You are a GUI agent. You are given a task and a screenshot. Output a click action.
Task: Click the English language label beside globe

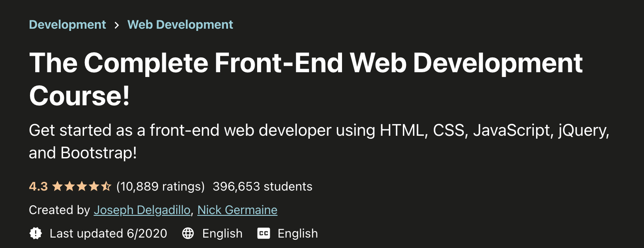tap(222, 234)
